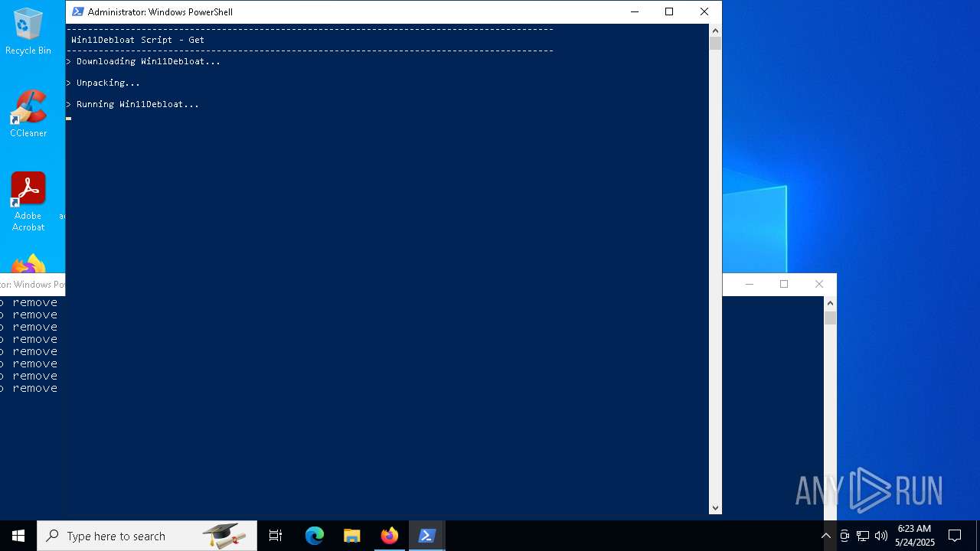Image resolution: width=980 pixels, height=551 pixels.
Task: Maximize the background PowerShell window
Action: click(784, 284)
